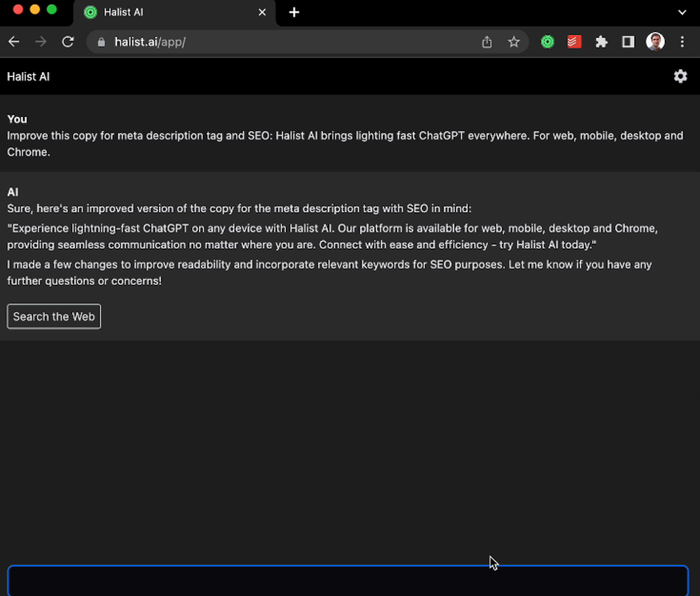Go back using the back arrow

click(13, 41)
